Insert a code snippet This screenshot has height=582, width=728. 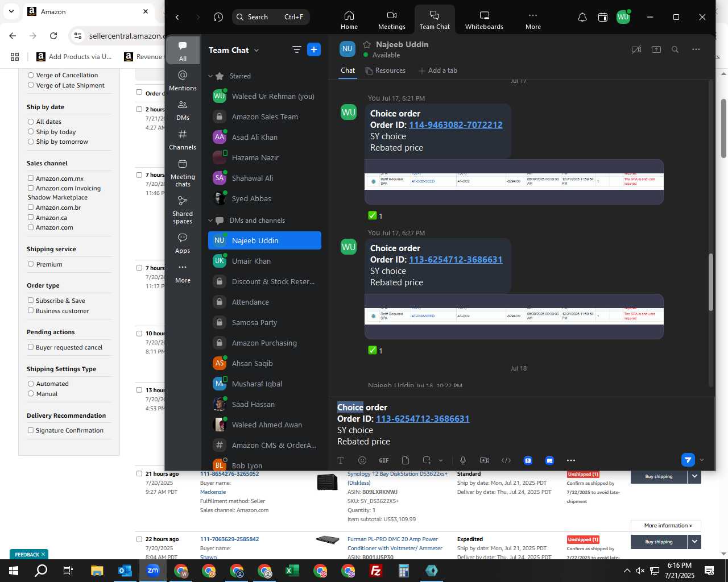tap(506, 460)
